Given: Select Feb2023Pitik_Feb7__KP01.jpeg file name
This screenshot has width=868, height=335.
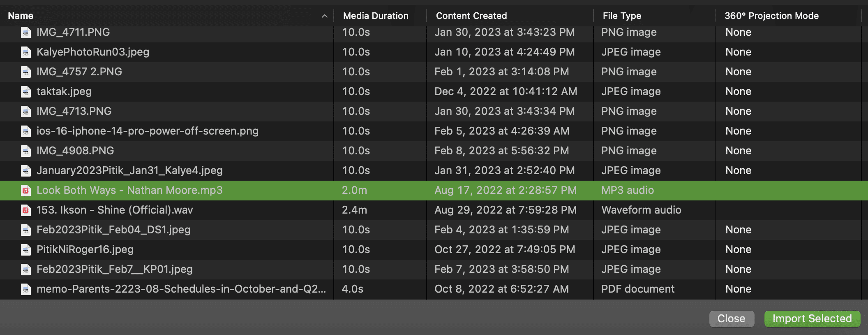Looking at the screenshot, I should point(114,269).
